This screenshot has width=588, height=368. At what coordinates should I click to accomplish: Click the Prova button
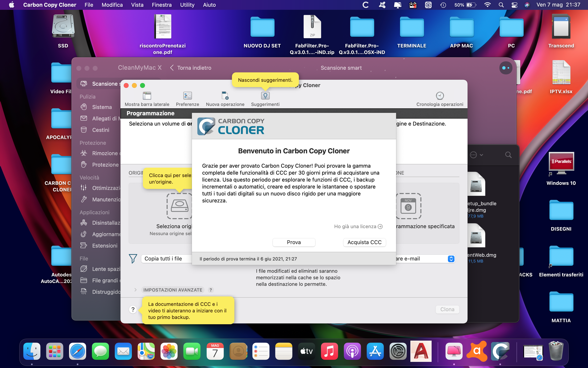tap(294, 242)
